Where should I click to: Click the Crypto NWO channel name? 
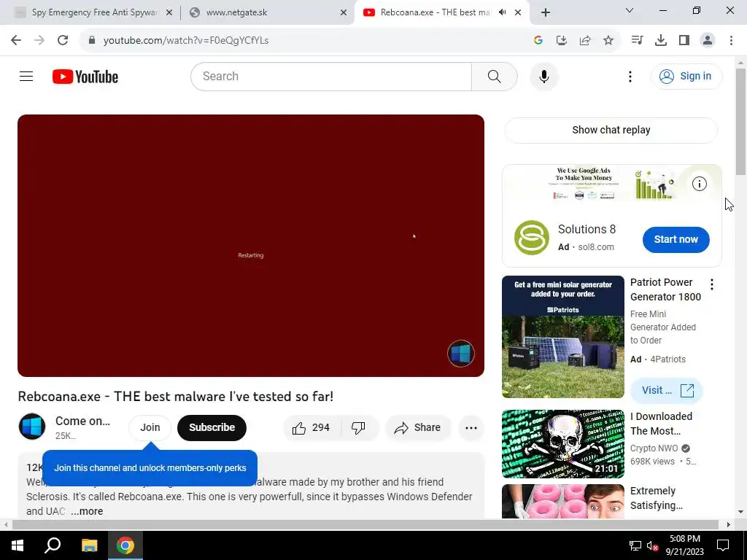(x=654, y=448)
